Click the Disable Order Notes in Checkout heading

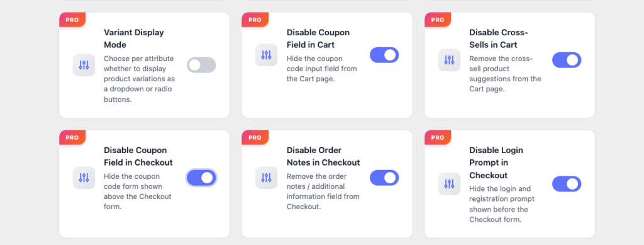323,156
